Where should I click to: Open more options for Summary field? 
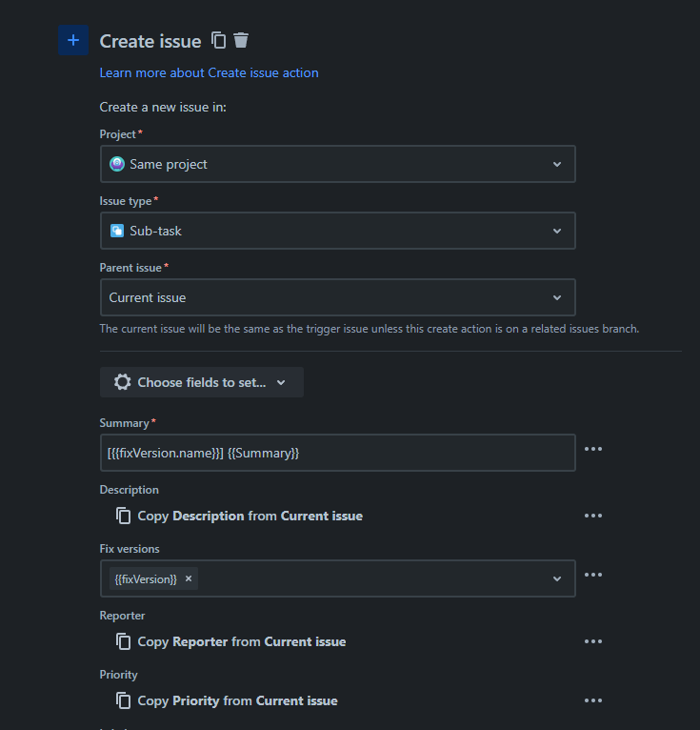(593, 449)
